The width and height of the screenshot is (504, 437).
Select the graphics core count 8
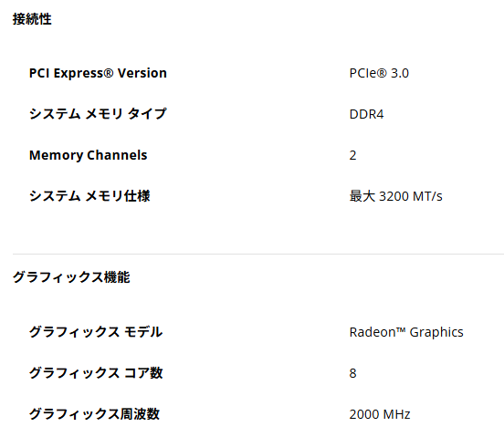click(353, 373)
